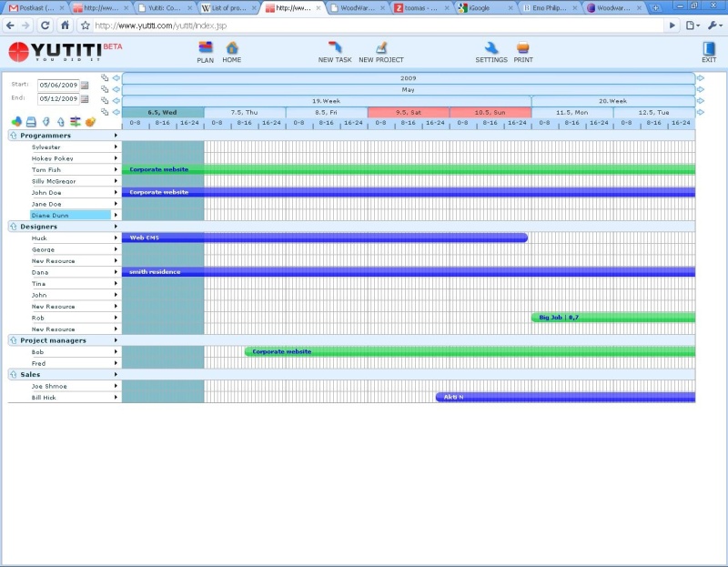Viewport: 728px width, 567px height.
Task: Click the Start date input field
Action: 57,86
